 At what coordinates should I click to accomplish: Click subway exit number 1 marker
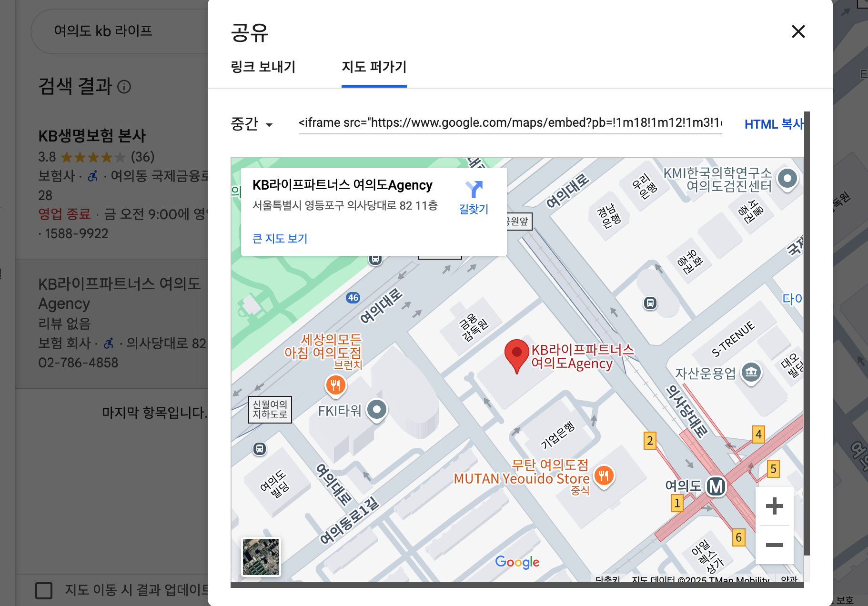[x=677, y=503]
